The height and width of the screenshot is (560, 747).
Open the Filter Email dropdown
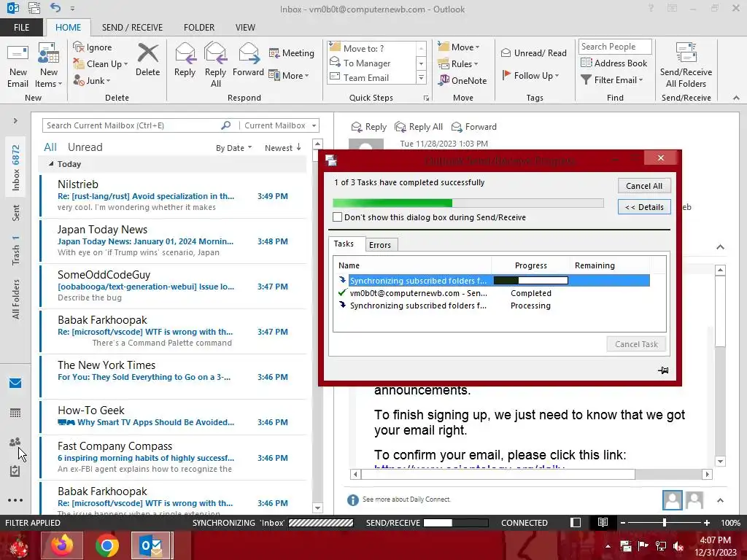pos(612,80)
